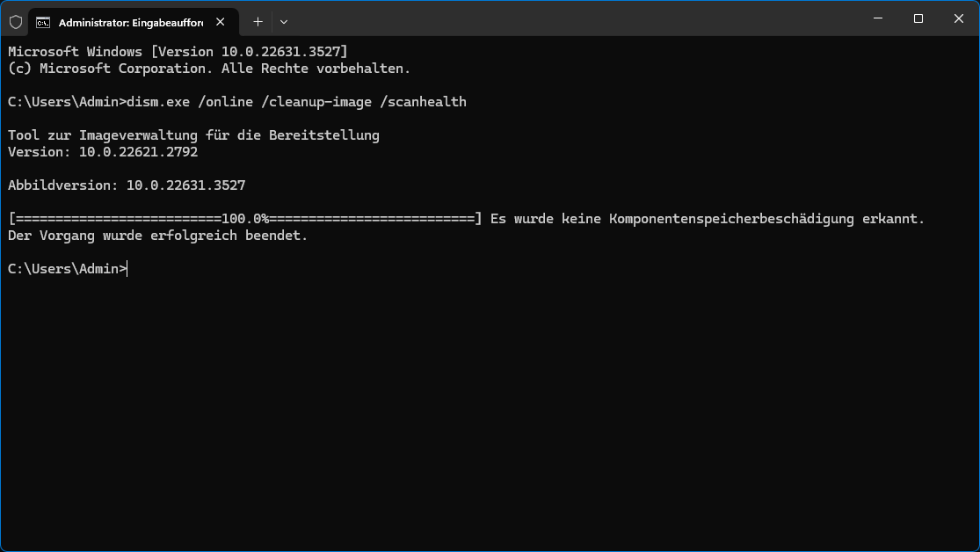Close the Eingabeaufforderung tab
This screenshot has width=980, height=552.
tap(219, 21)
